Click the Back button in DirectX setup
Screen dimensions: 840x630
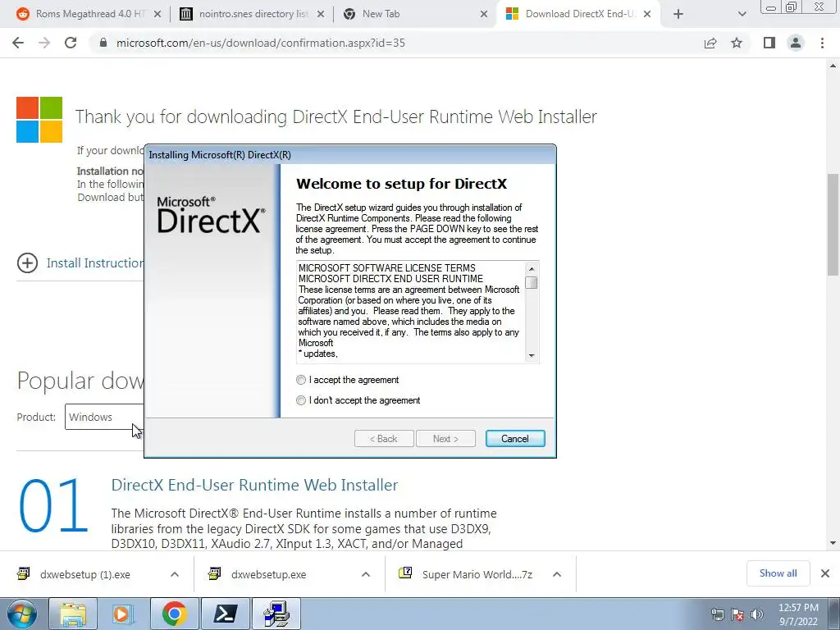click(384, 438)
